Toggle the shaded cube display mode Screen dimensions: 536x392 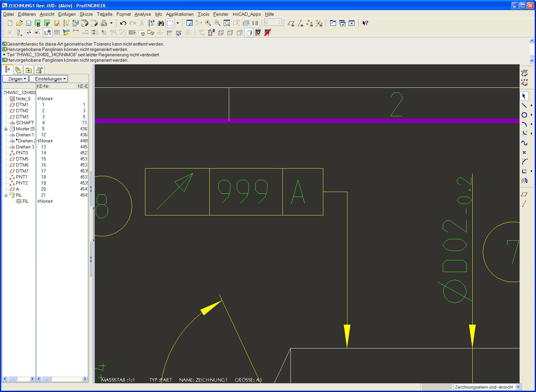click(x=249, y=32)
